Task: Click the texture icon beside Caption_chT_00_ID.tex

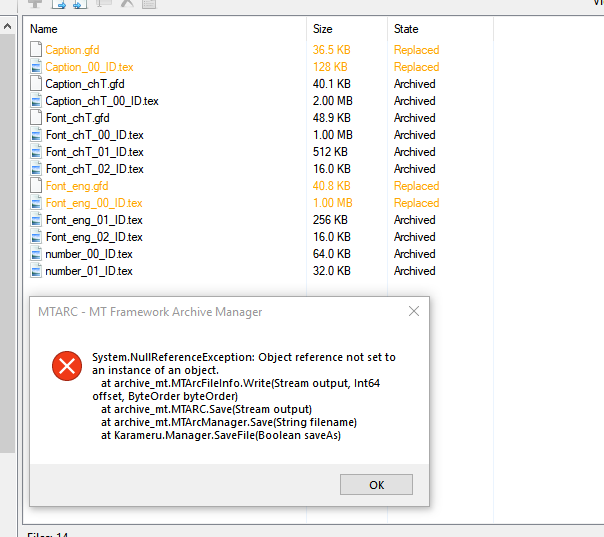Action: 36,101
